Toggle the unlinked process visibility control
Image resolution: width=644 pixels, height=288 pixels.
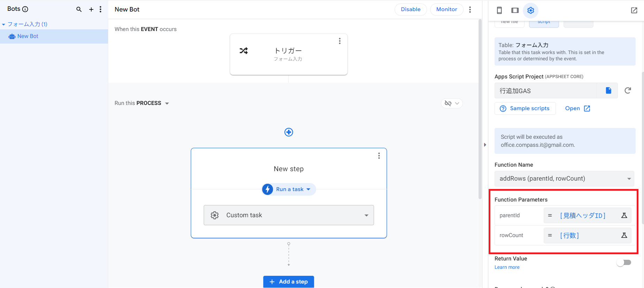(x=452, y=103)
